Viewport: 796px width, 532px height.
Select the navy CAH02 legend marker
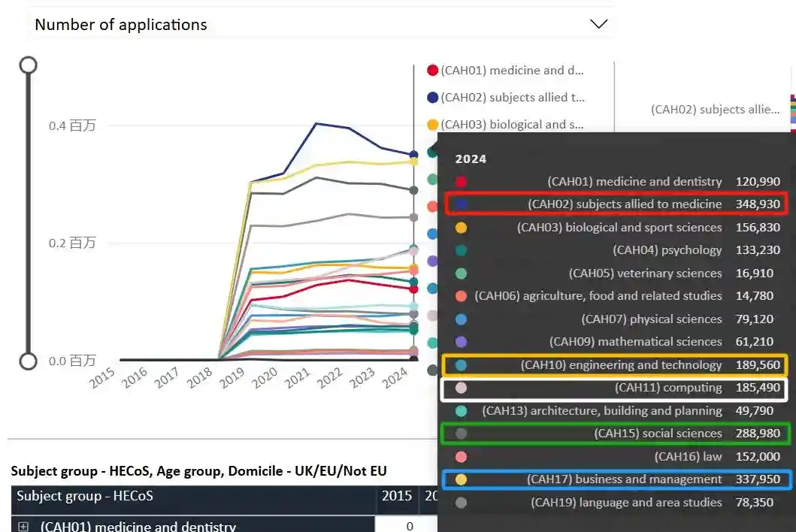pos(432,98)
